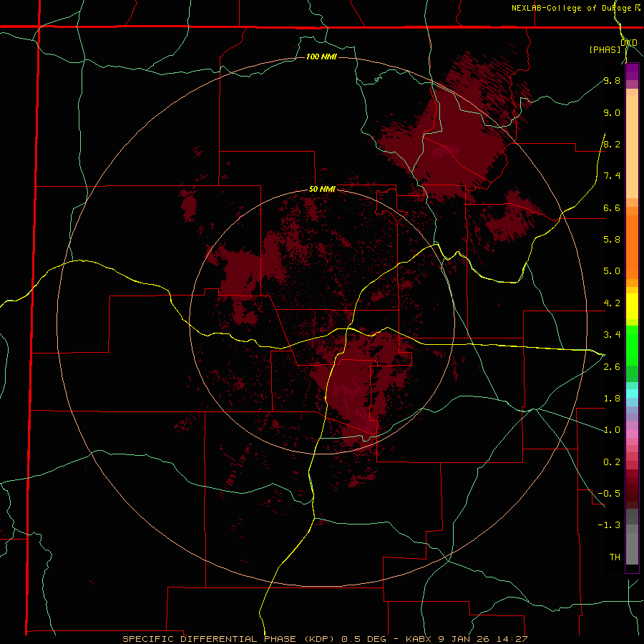
Task: Click the [PHAS] legend unit label
Action: [x=605, y=49]
